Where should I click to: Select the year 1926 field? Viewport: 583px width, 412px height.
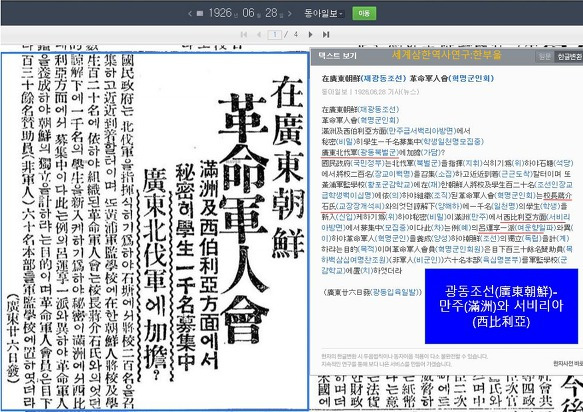pos(220,13)
